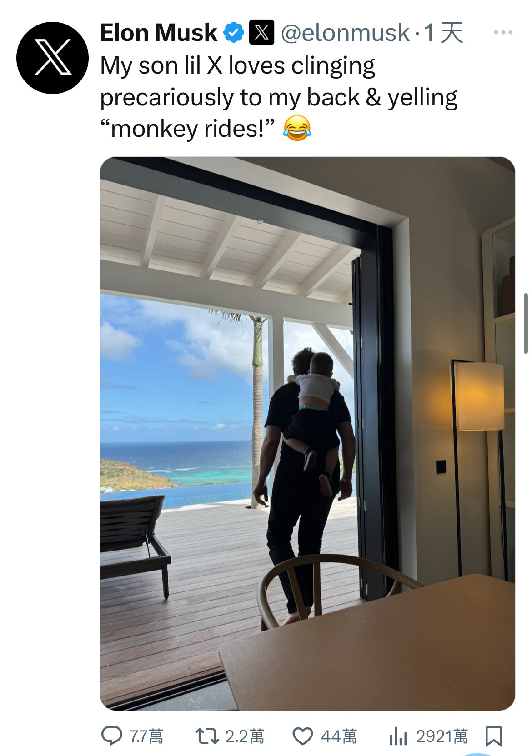Click the 44萬 like count
The image size is (532, 756).
339,736
